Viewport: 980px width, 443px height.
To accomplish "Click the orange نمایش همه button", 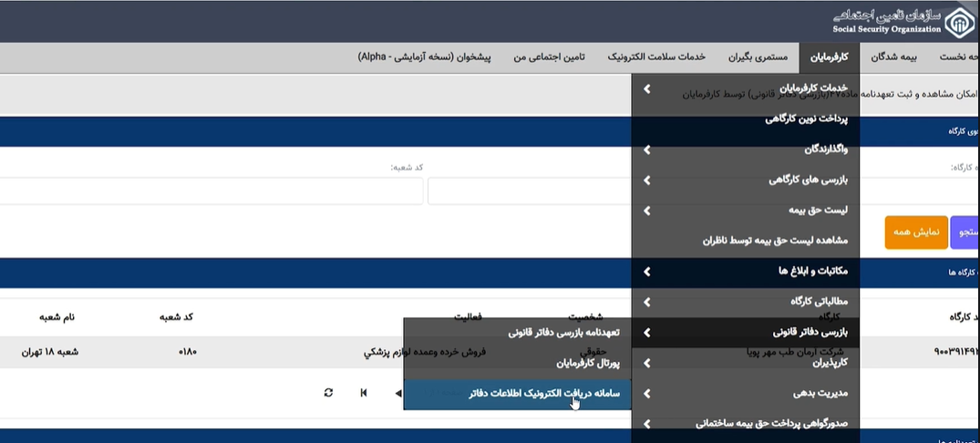I will pyautogui.click(x=916, y=232).
